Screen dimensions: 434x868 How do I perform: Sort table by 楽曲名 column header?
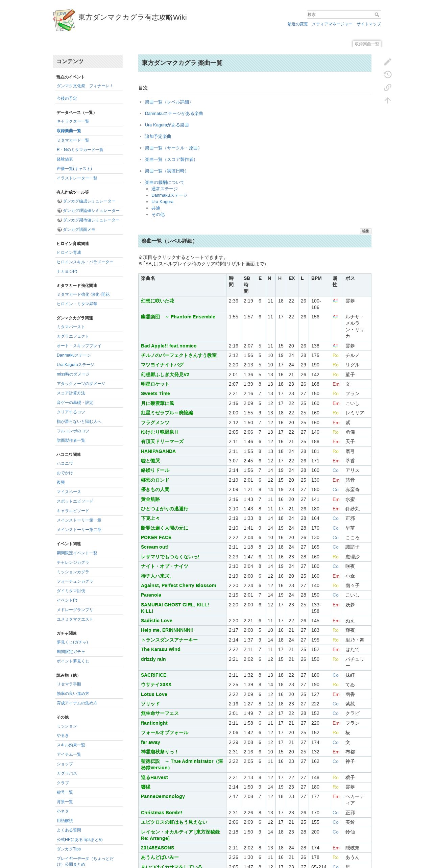pyautogui.click(x=182, y=285)
